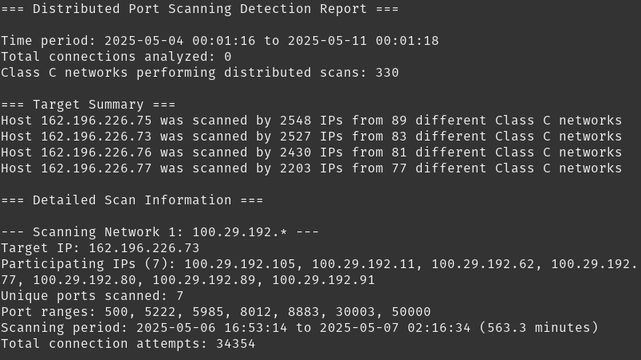This screenshot has height=360, width=641.
Task: Click host IP 162.196.226.75 in summary
Action: (x=96, y=121)
